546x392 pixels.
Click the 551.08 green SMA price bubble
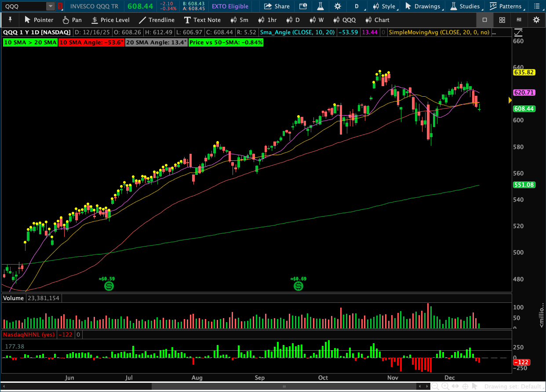click(x=524, y=185)
